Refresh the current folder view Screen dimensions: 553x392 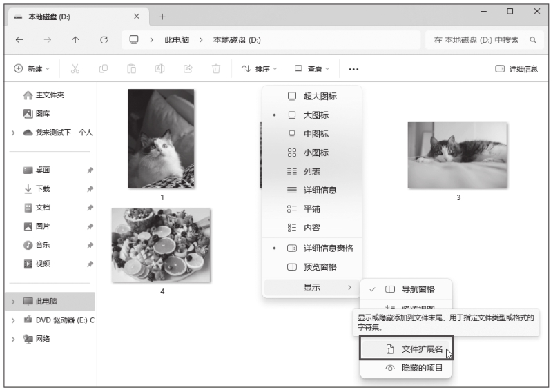point(104,40)
